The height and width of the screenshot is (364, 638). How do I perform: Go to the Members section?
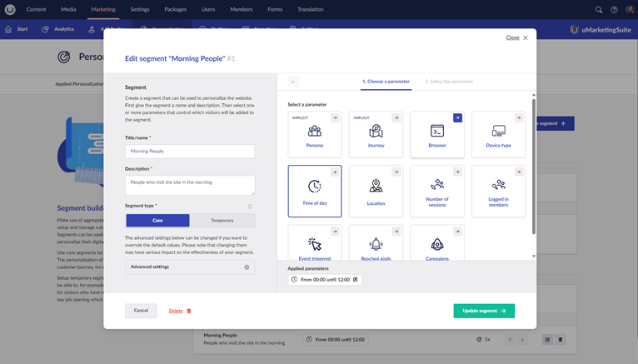point(241,9)
